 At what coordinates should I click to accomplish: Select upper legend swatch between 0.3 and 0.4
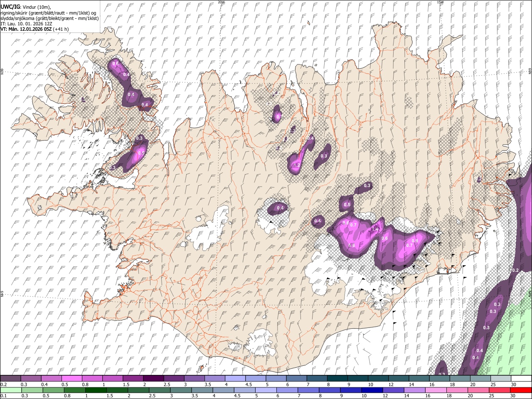pyautogui.click(x=31, y=379)
